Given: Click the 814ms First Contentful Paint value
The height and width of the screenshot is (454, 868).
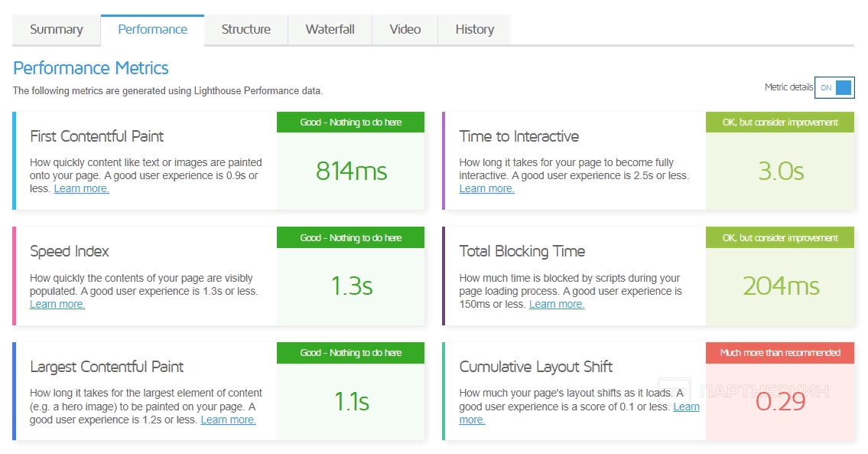Looking at the screenshot, I should coord(351,171).
